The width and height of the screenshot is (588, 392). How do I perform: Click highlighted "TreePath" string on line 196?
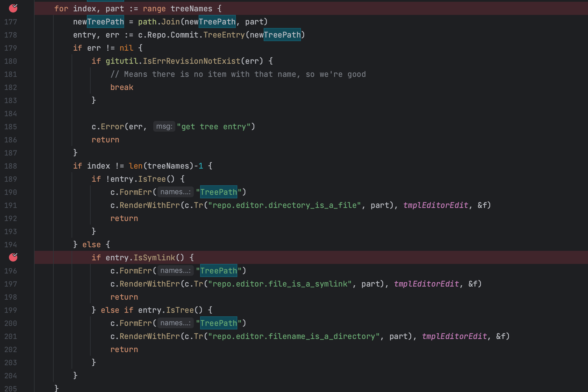click(219, 271)
